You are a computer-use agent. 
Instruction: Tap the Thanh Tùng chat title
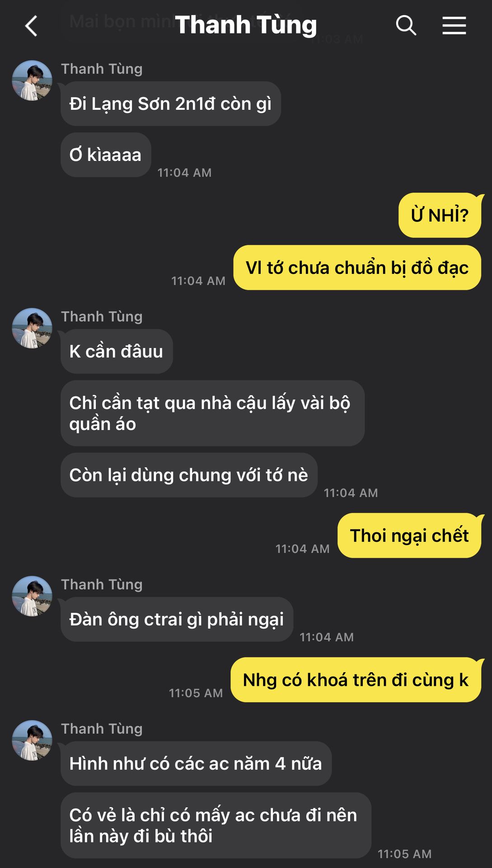pyautogui.click(x=246, y=25)
